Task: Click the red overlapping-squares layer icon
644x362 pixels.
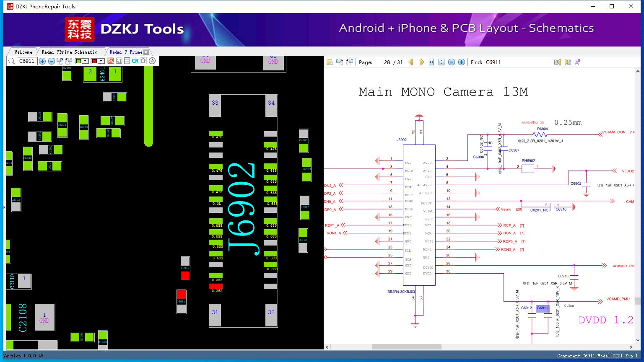Action: [x=111, y=61]
